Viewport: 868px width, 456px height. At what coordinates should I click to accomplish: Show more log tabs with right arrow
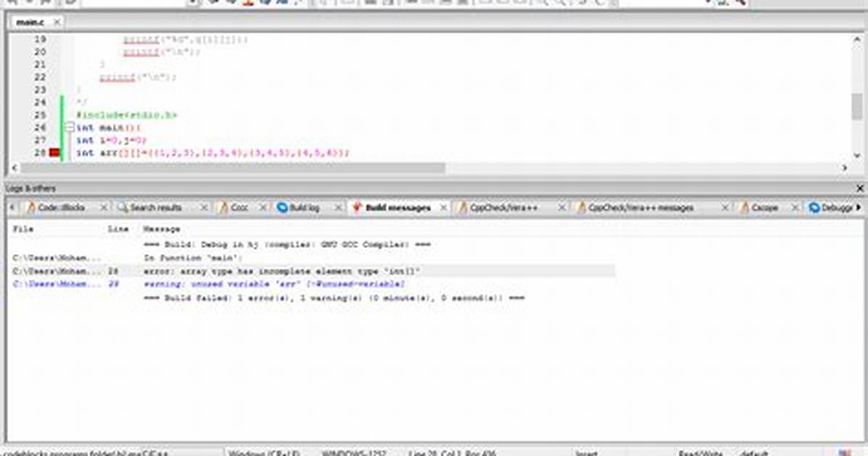(859, 208)
